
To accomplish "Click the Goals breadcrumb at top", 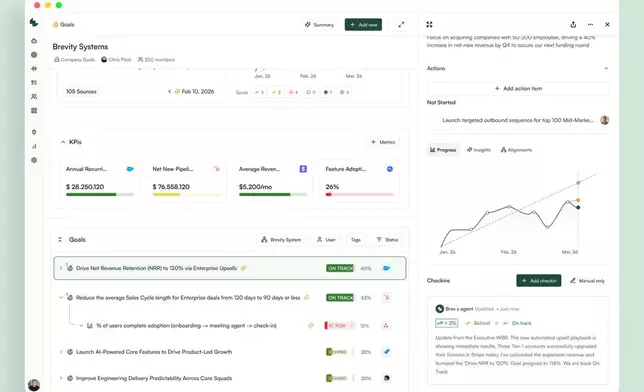I will point(64,25).
